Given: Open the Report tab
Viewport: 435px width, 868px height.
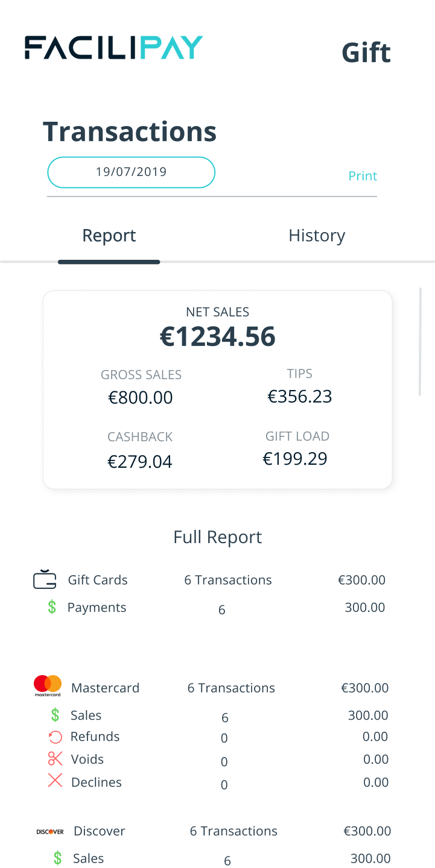Looking at the screenshot, I should (109, 235).
